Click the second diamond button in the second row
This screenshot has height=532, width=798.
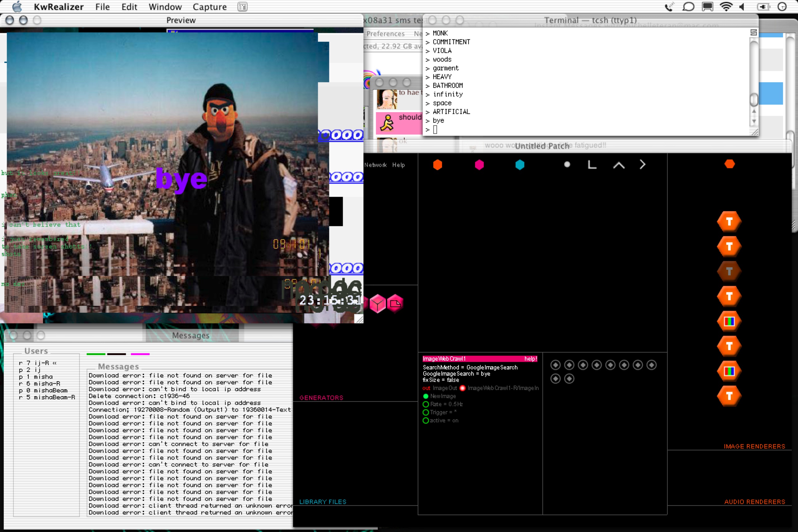pyautogui.click(x=569, y=379)
